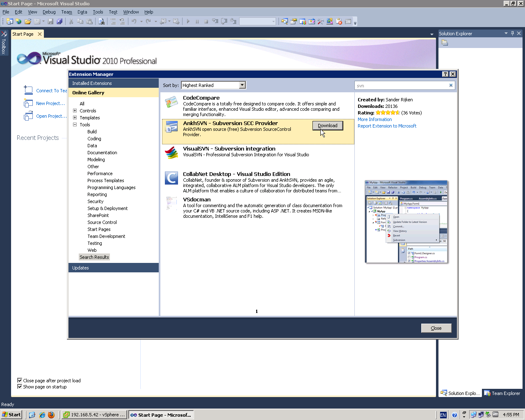Click the Paste toolbar icon
The image size is (525, 420).
[89, 21]
